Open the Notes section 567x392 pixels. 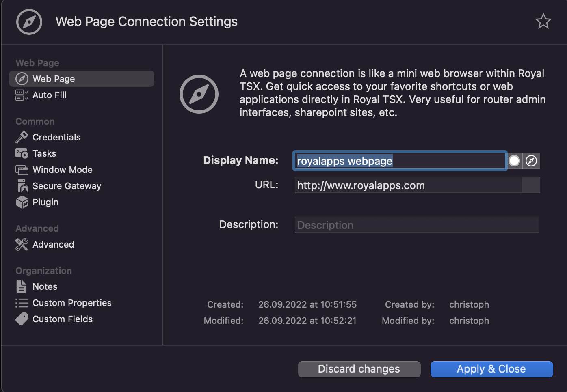pyautogui.click(x=45, y=286)
